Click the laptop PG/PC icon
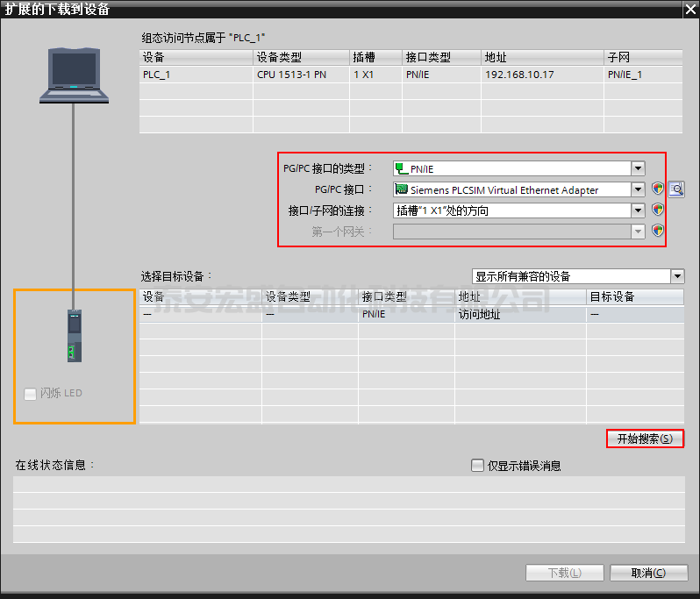The height and width of the screenshot is (599, 700). pos(74,75)
